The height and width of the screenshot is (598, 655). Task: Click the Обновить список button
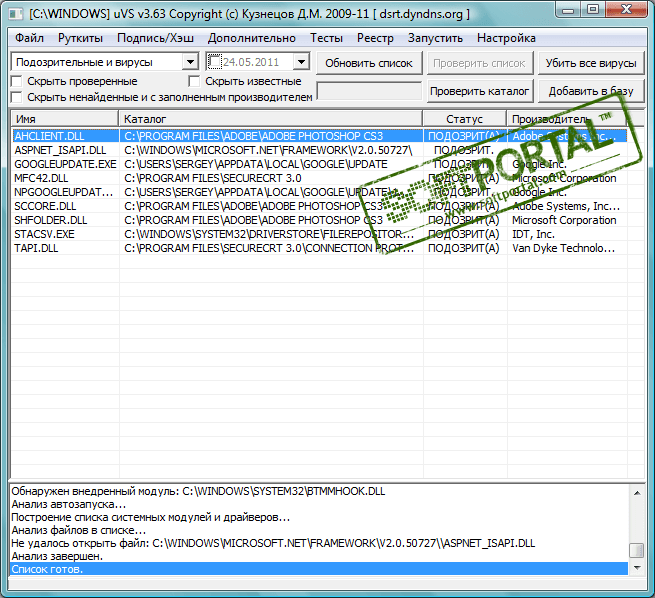point(369,63)
